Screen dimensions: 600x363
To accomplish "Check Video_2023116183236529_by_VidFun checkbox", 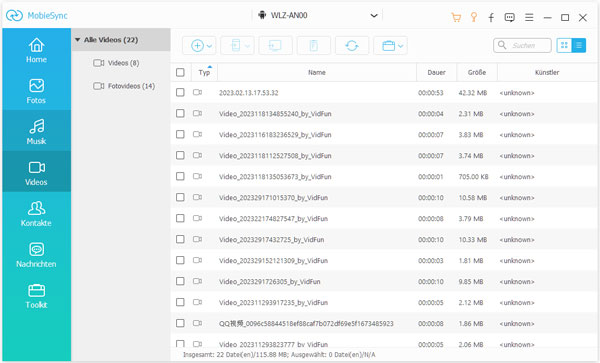I will [x=180, y=135].
